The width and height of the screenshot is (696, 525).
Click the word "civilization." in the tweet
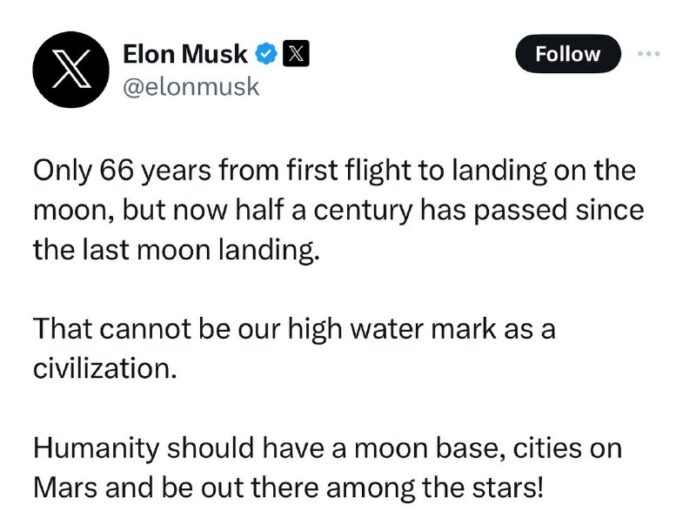107,366
